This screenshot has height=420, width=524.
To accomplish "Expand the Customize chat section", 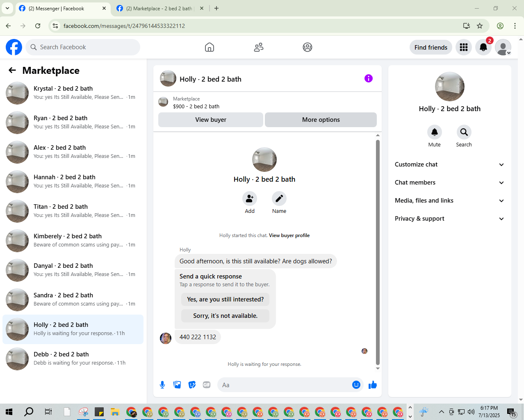I will click(449, 164).
